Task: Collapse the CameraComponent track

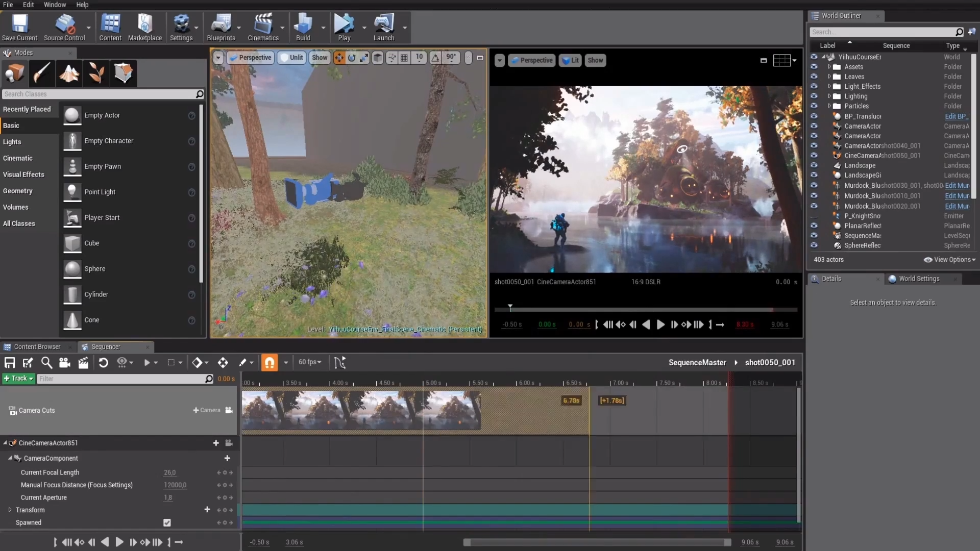Action: point(10,458)
